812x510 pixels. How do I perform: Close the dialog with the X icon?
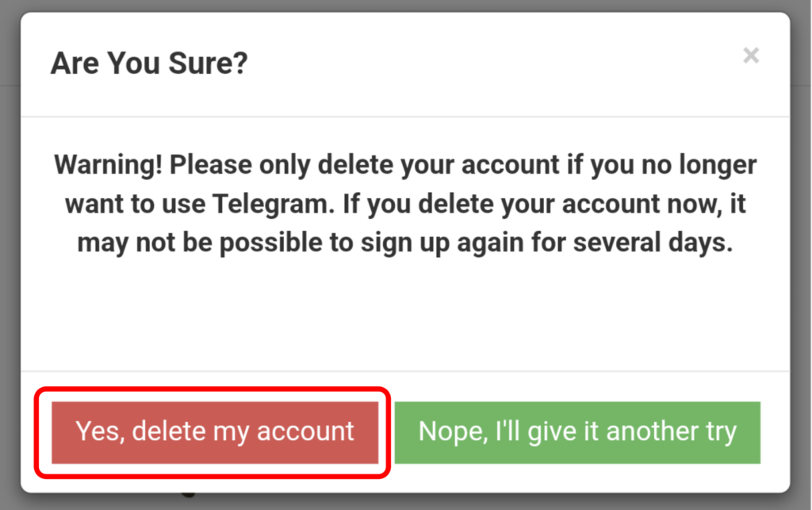(x=750, y=56)
